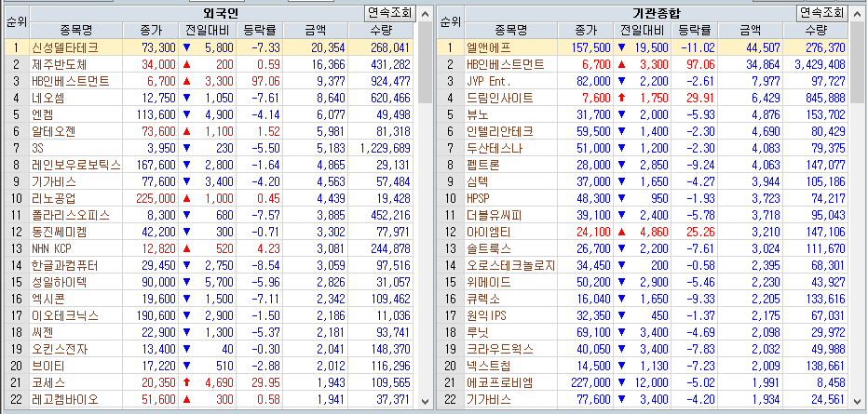Select 동진쎄미켐 stock name
Image resolution: width=868 pixels, height=414 pixels.
tap(60, 233)
